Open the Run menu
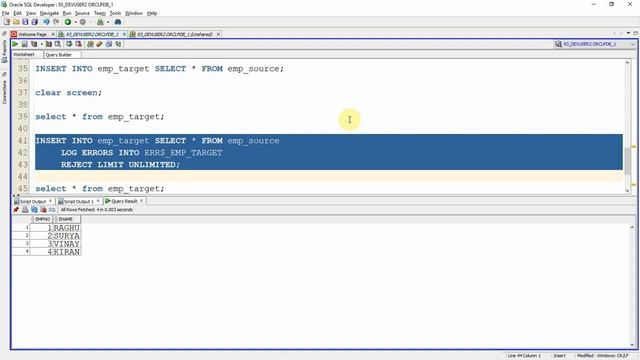 point(67,13)
